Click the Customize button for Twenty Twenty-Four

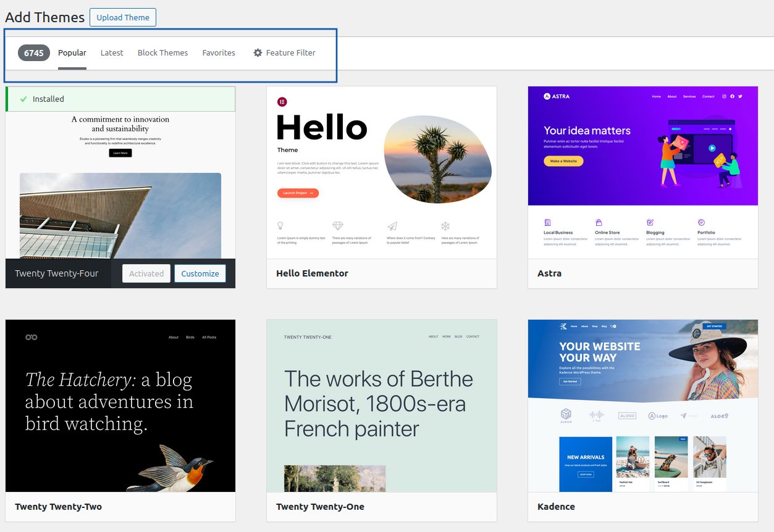pyautogui.click(x=200, y=273)
